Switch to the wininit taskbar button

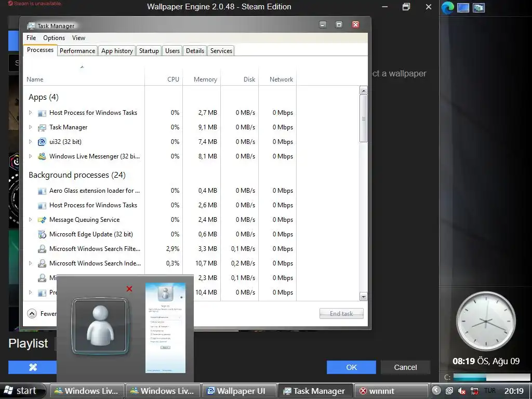[x=391, y=391]
